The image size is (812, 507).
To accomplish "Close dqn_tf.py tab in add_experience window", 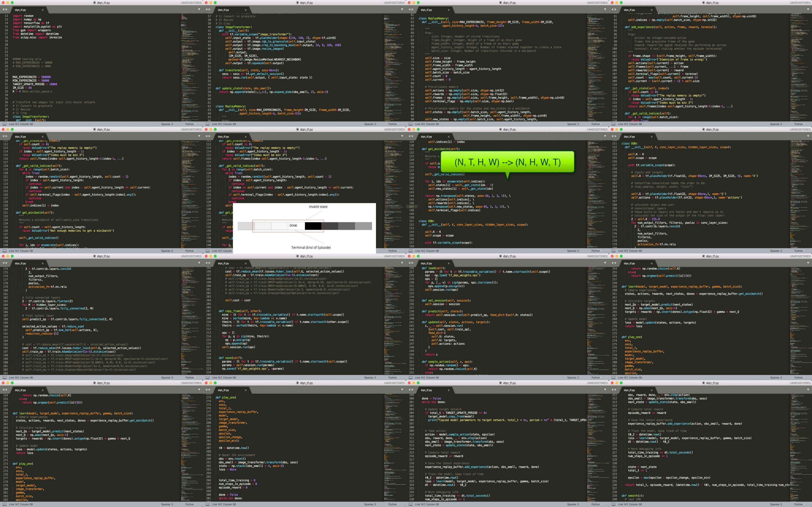I will coord(652,10).
